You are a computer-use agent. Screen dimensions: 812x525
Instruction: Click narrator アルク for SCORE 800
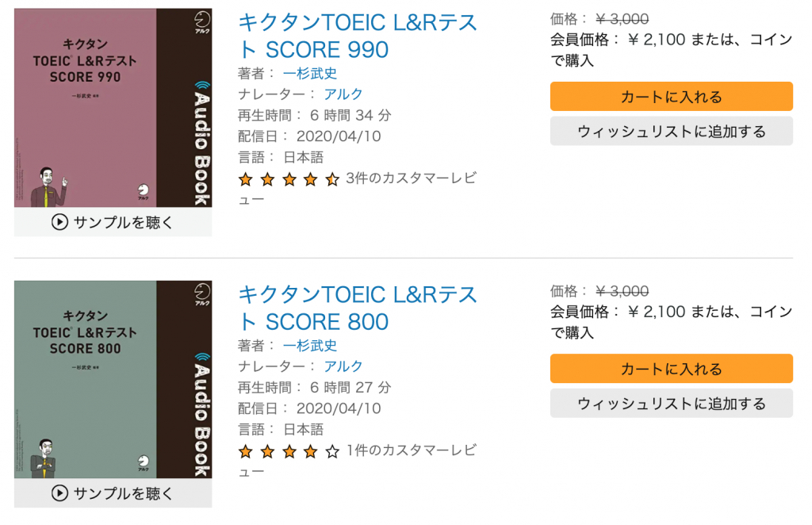[x=343, y=366]
